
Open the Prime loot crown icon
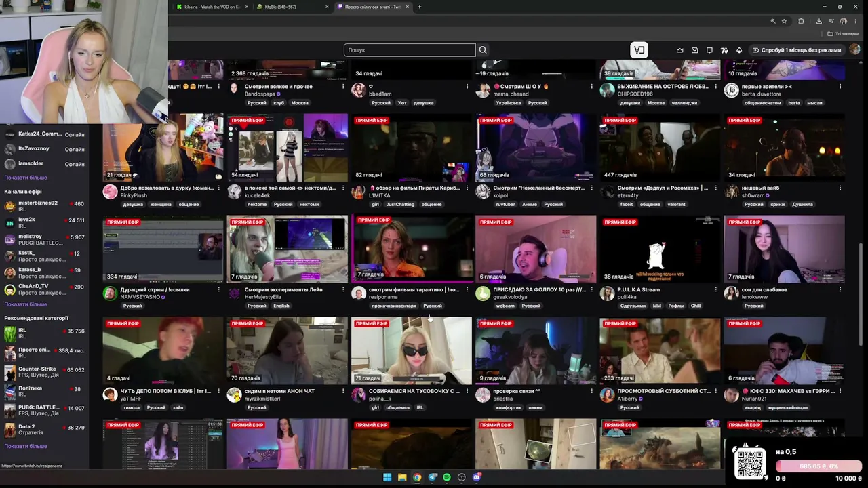pyautogui.click(x=680, y=50)
